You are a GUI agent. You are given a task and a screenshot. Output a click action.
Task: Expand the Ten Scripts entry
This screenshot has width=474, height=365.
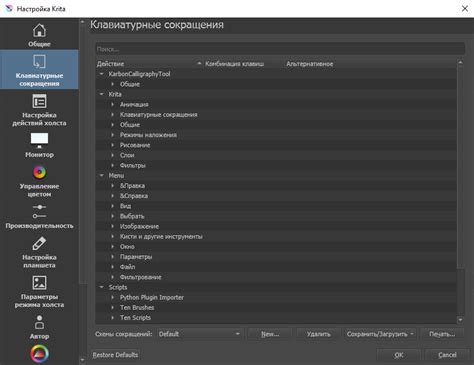point(113,318)
